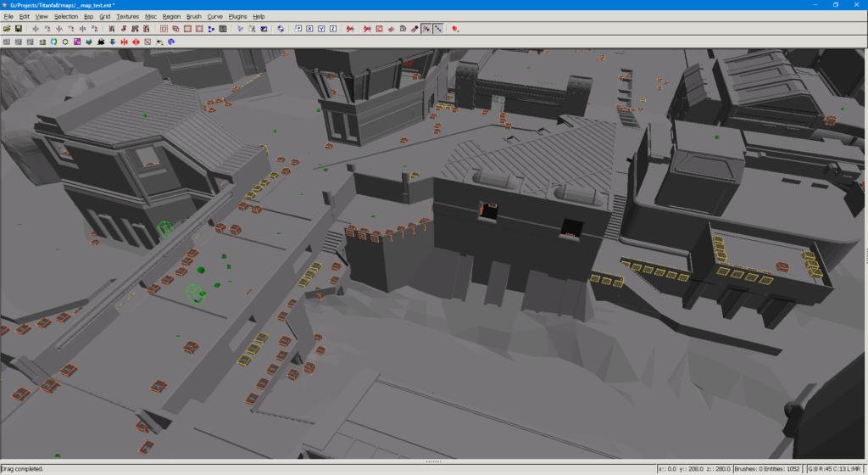Open the Curve menu

[214, 17]
